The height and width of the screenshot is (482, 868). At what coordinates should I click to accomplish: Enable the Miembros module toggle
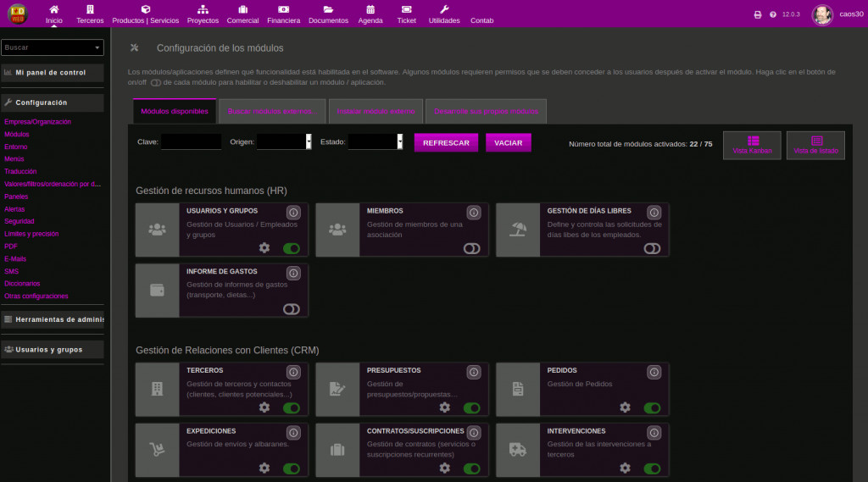click(471, 248)
